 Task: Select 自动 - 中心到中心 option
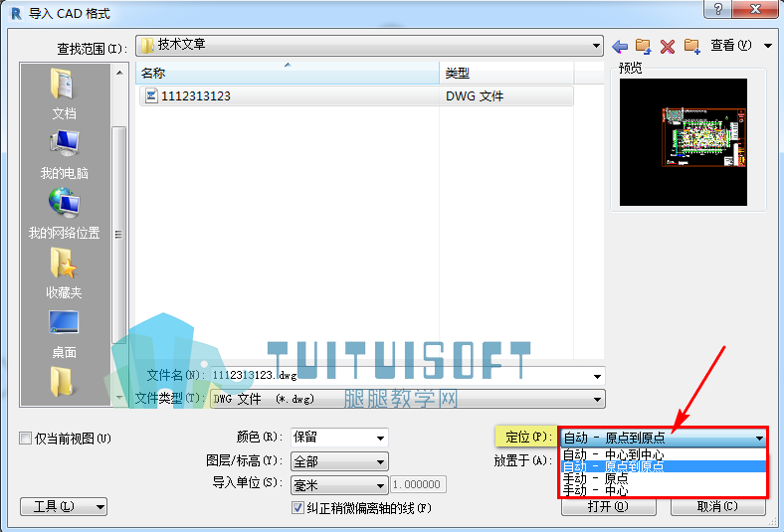[x=663, y=454]
